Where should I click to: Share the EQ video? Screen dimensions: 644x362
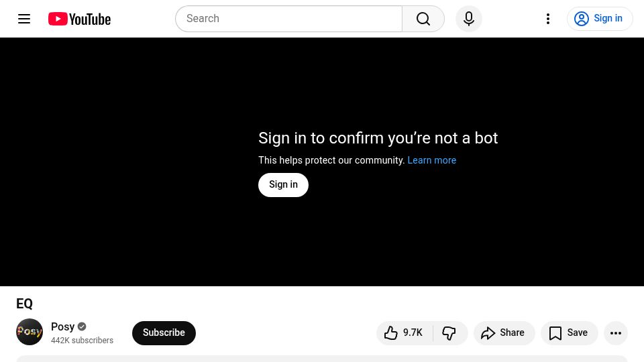pos(504,333)
